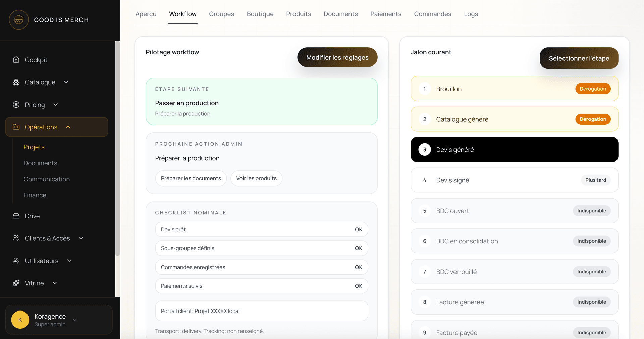644x339 pixels.
Task: Open the Boutique tab
Action: pos(260,14)
